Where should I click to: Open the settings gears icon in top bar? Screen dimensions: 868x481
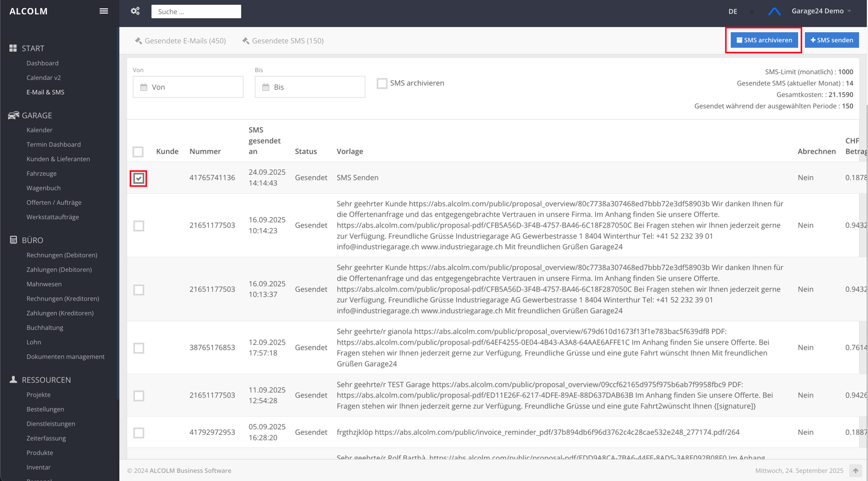[x=135, y=11]
